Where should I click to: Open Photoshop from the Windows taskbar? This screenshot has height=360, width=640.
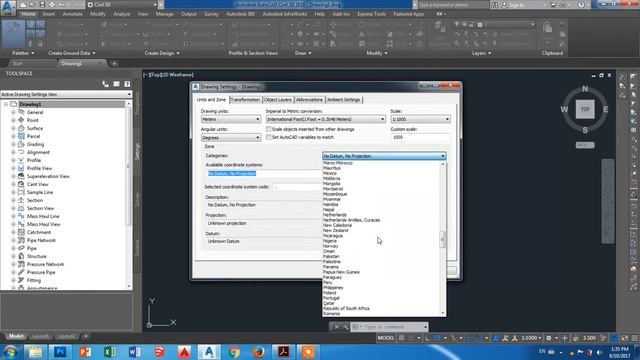click(x=60, y=352)
